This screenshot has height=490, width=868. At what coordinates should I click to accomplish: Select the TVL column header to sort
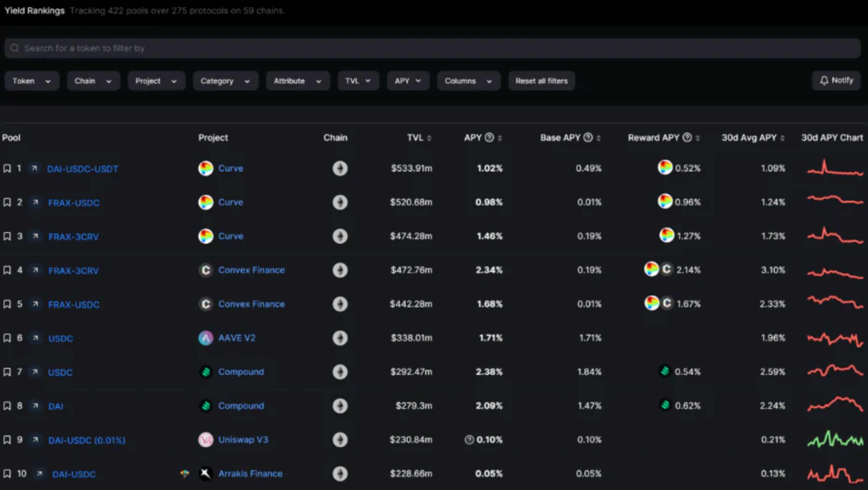[416, 137]
